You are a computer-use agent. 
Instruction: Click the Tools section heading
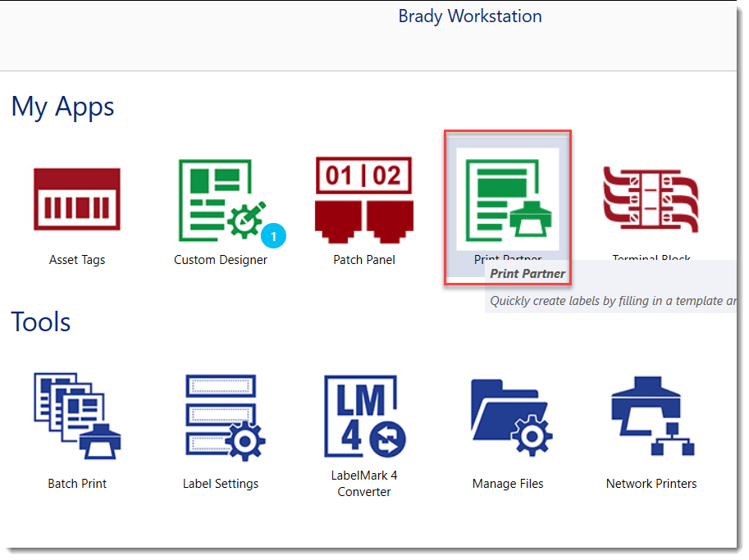[x=40, y=321]
